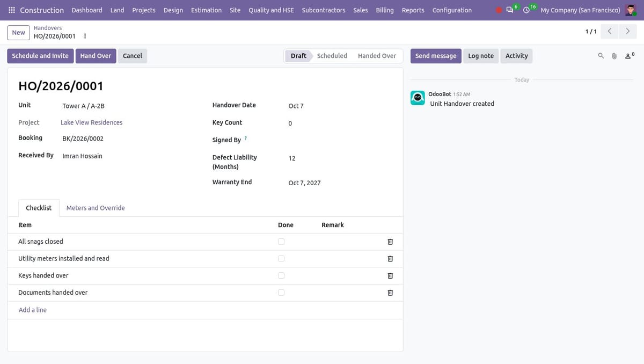The width and height of the screenshot is (644, 364).
Task: Open the Unit field dropdown
Action: [x=128, y=106]
